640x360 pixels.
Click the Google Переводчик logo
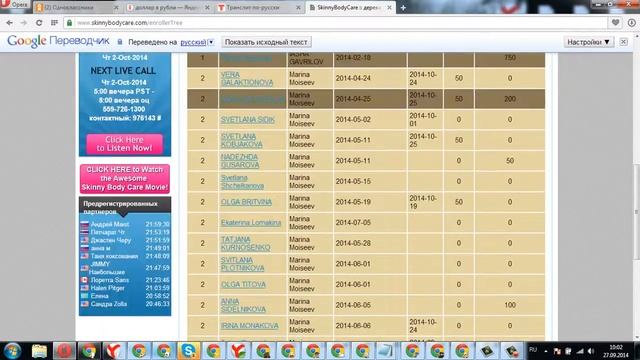[58, 41]
